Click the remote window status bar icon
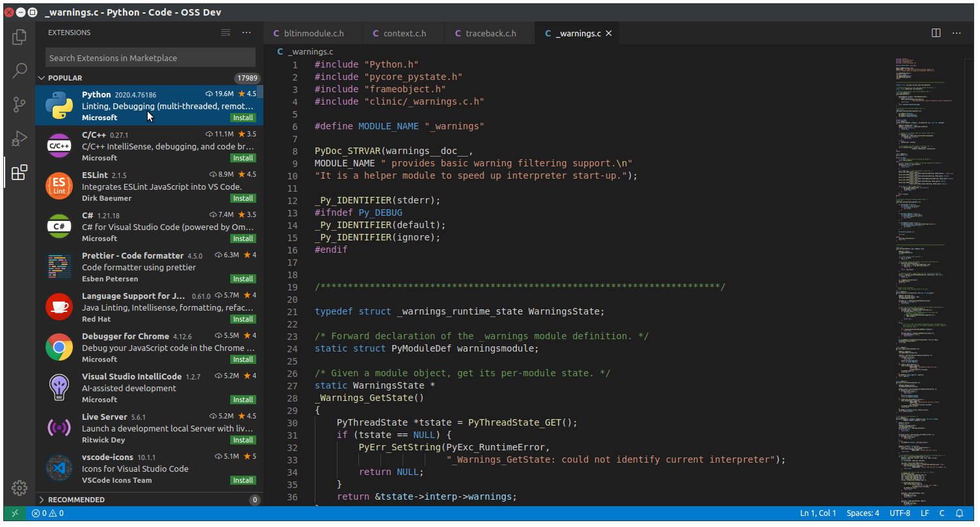Image resolution: width=980 pixels, height=527 pixels. 15,513
